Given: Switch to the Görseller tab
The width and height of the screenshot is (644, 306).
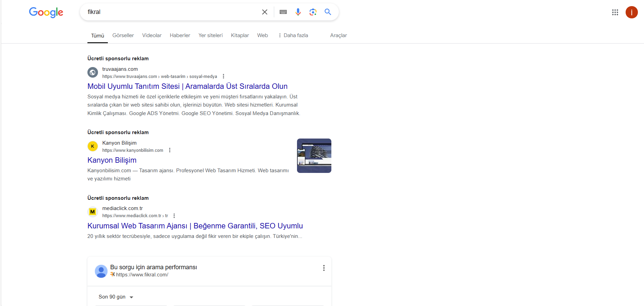Looking at the screenshot, I should (123, 35).
